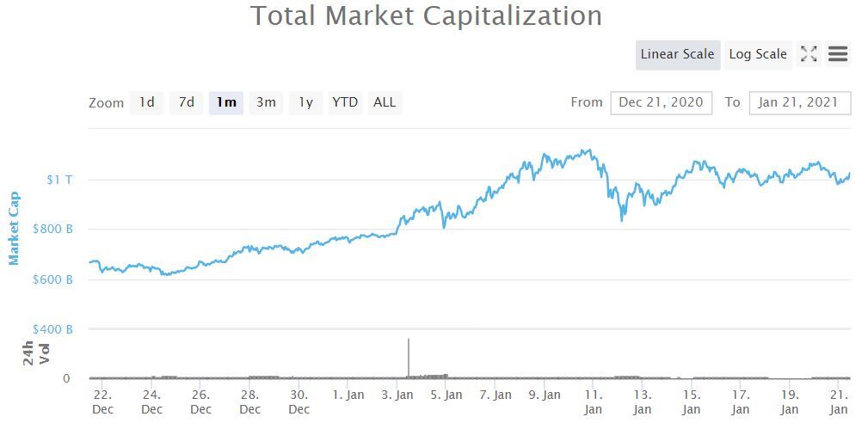Edit the From date field

(x=662, y=102)
